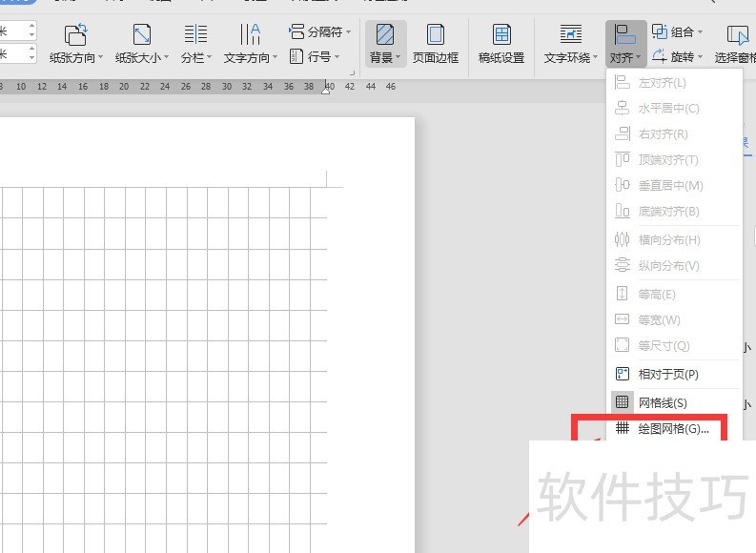The image size is (756, 553).
Task: Open the 纸张方向 paper orientation option
Action: (x=75, y=44)
